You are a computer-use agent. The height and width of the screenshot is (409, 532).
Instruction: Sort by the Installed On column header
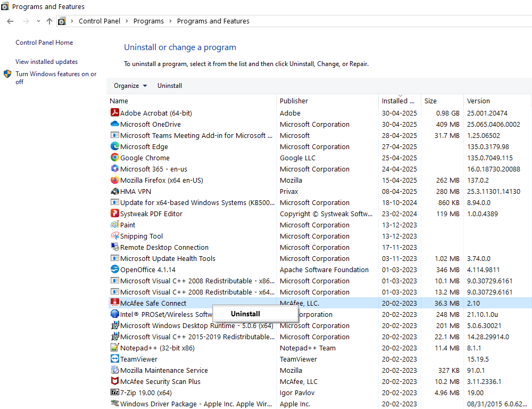click(x=400, y=101)
